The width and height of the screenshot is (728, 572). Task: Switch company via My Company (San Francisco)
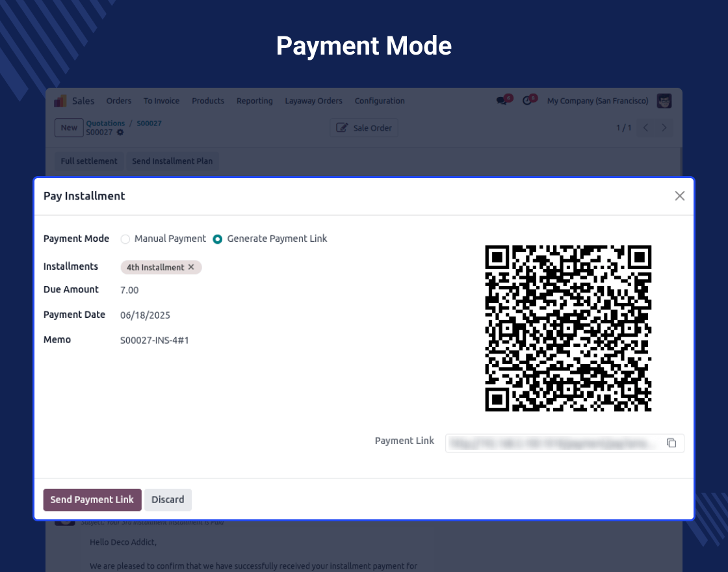[597, 101]
